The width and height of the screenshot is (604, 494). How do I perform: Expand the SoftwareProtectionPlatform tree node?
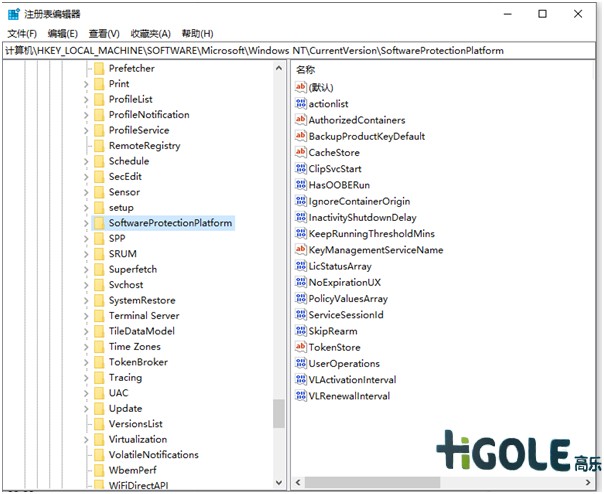pos(86,223)
